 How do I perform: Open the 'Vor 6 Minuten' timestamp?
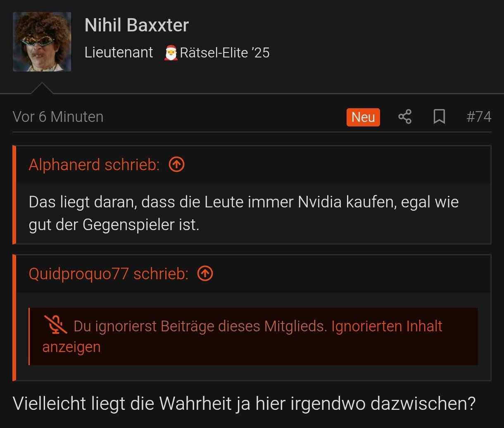[x=58, y=117]
